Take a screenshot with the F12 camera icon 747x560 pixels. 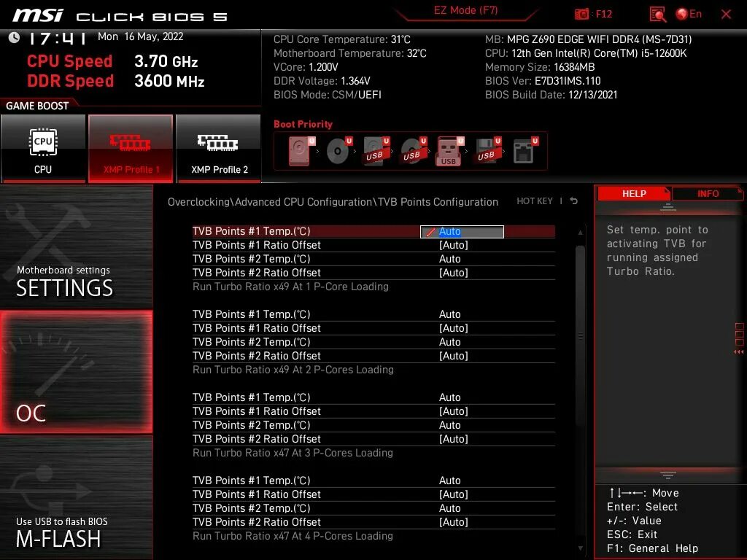(581, 15)
